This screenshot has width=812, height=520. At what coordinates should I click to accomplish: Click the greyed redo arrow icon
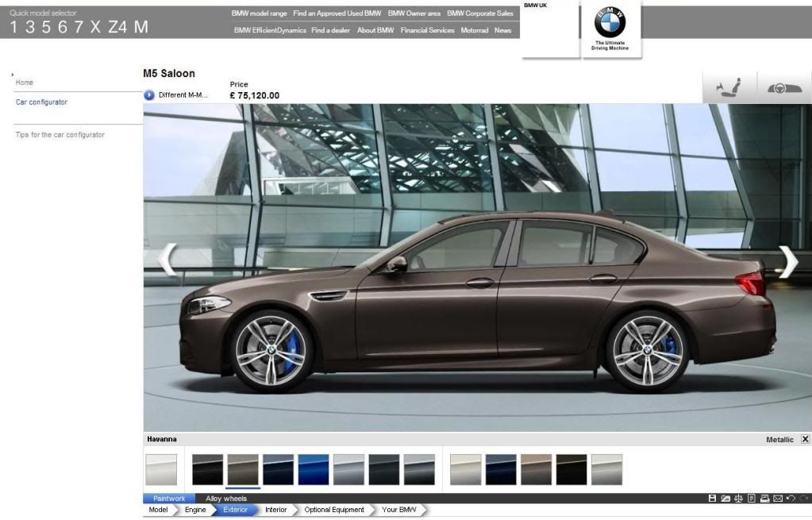tap(804, 499)
